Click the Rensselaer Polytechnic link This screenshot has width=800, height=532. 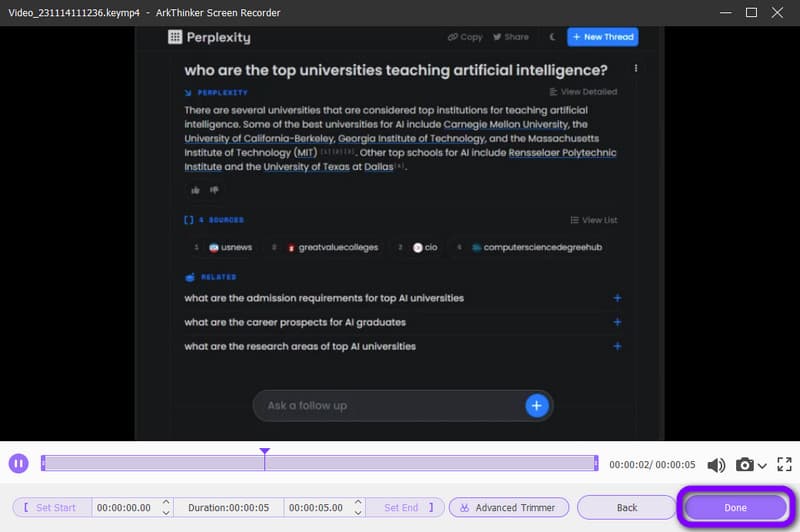[x=562, y=153]
